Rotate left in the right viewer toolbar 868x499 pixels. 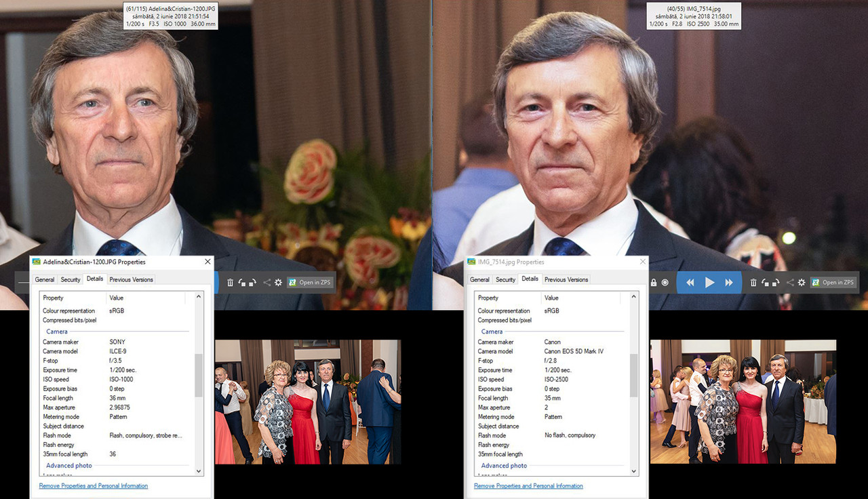765,283
